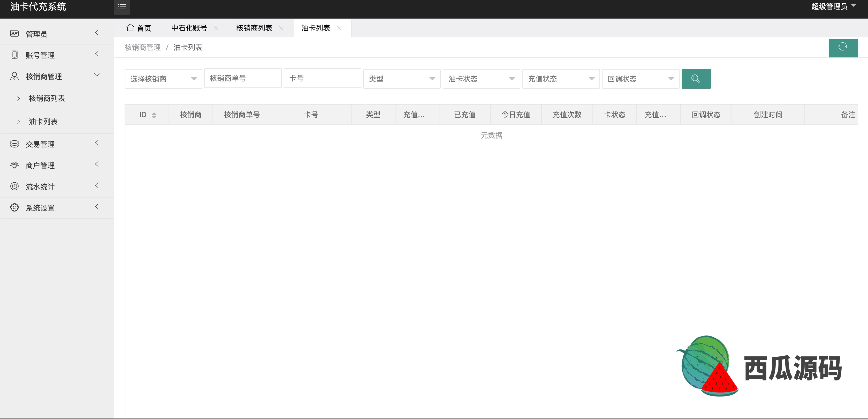Screen dimensions: 868x419
Task: Expand the 交易管理 sidebar menu
Action: click(x=57, y=144)
